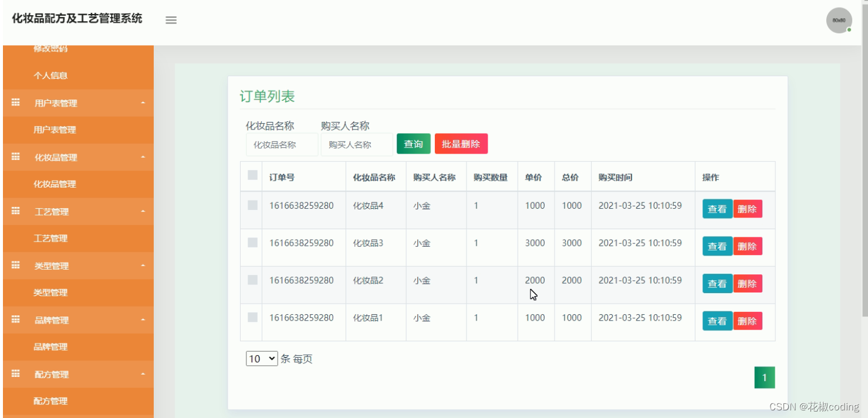Viewport: 868px width, 418px height.
Task: Click the grid icon beside 类型管理 header
Action: [x=15, y=266]
